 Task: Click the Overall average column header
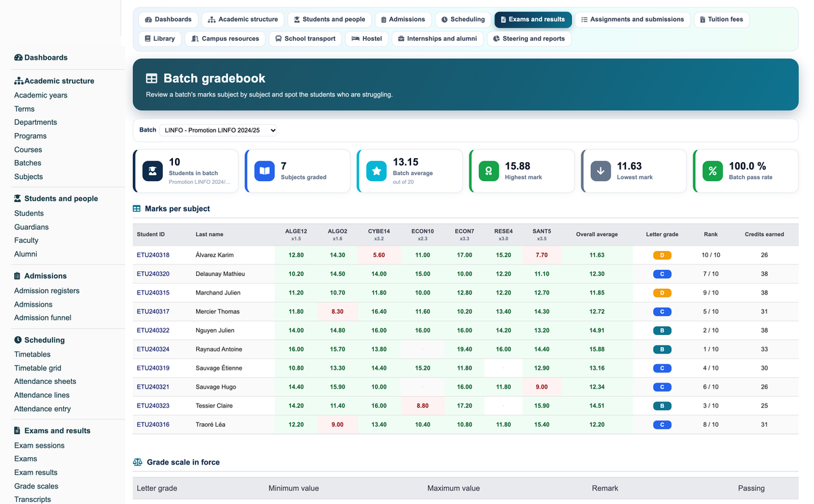pyautogui.click(x=597, y=235)
